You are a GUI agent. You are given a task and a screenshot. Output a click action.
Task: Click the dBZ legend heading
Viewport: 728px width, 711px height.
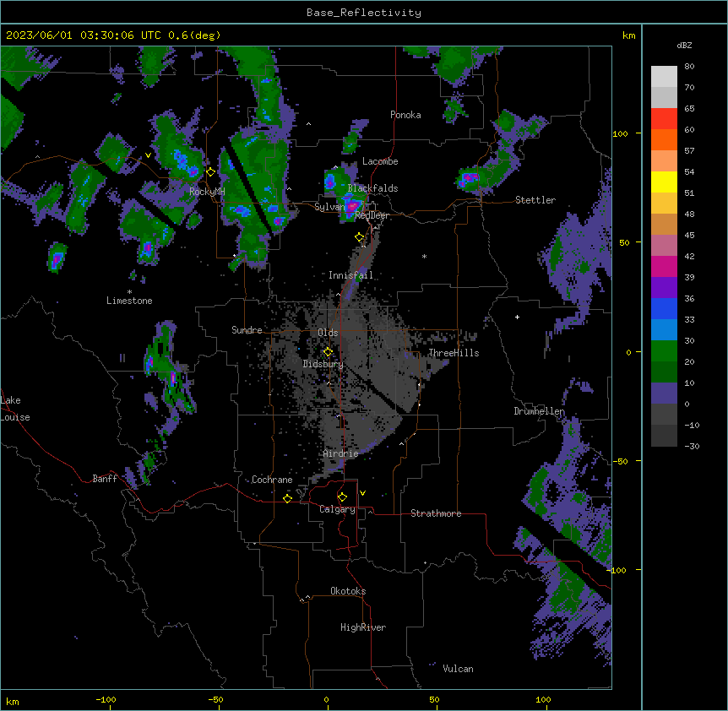coord(684,46)
